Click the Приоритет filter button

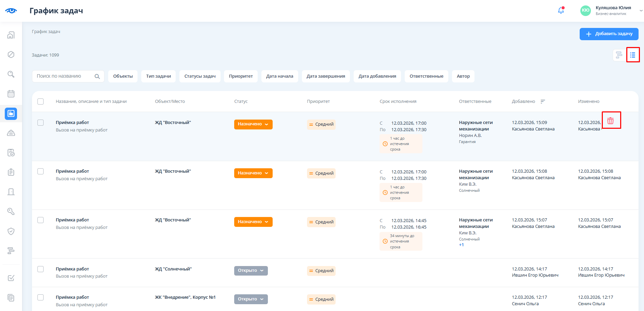point(241,76)
